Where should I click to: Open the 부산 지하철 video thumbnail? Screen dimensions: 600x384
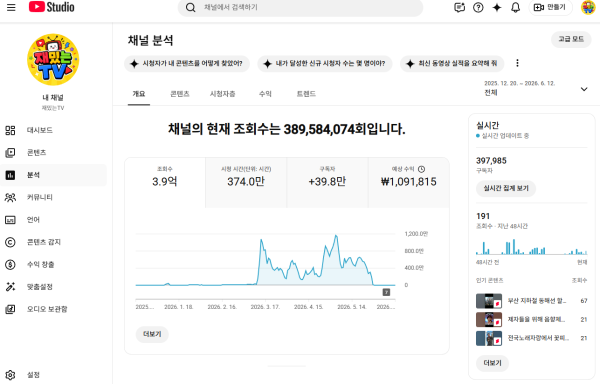pyautogui.click(x=489, y=301)
